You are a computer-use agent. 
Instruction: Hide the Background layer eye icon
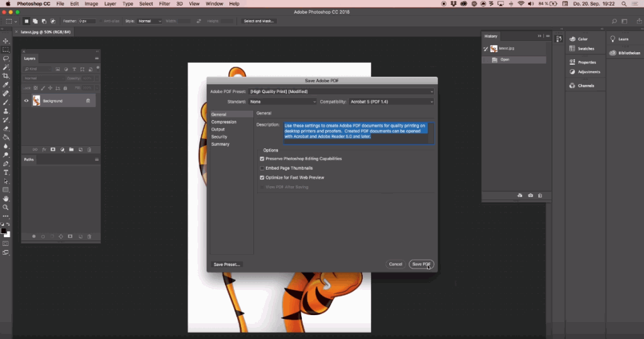(x=26, y=101)
